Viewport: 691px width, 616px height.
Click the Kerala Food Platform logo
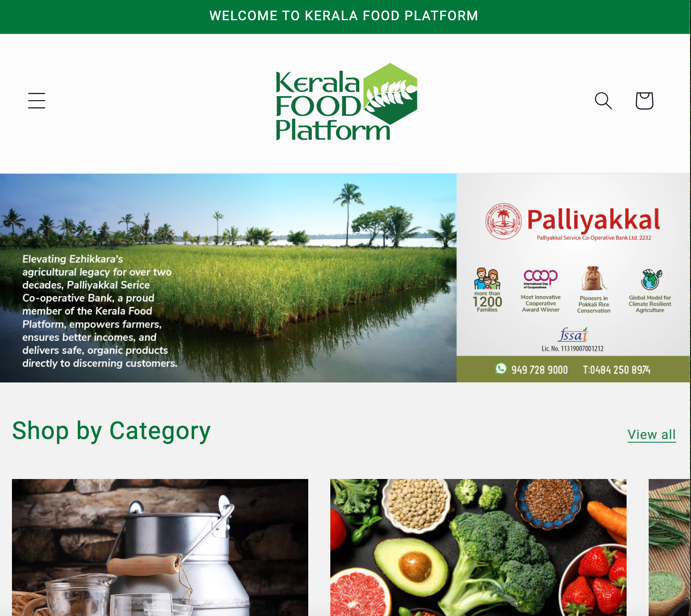coord(346,102)
